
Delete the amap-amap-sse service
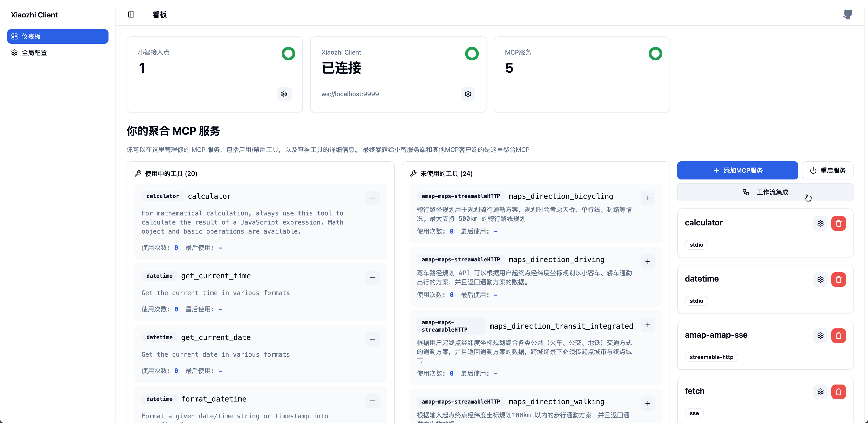point(838,336)
